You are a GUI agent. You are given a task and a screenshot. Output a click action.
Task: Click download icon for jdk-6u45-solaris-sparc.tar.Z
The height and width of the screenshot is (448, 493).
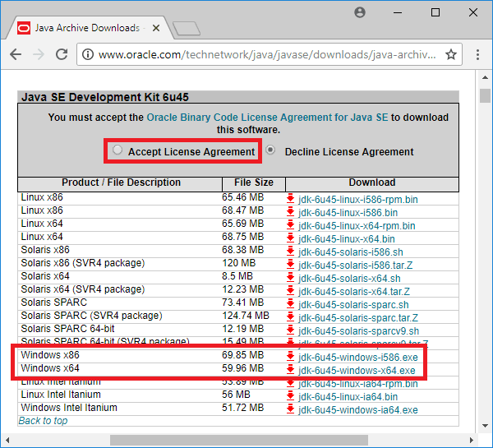point(290,317)
